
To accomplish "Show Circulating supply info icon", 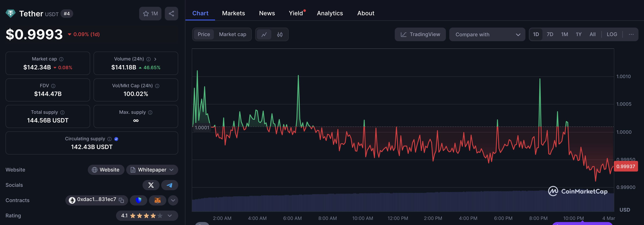I will pyautogui.click(x=109, y=139).
